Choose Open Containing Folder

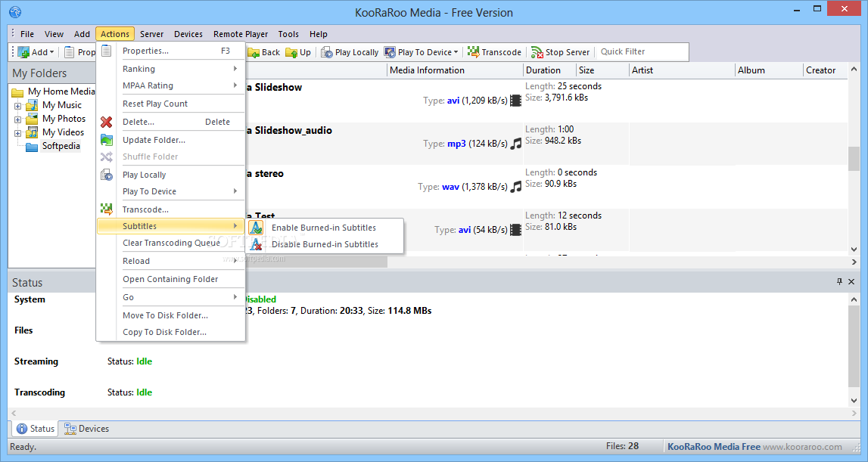tap(171, 279)
